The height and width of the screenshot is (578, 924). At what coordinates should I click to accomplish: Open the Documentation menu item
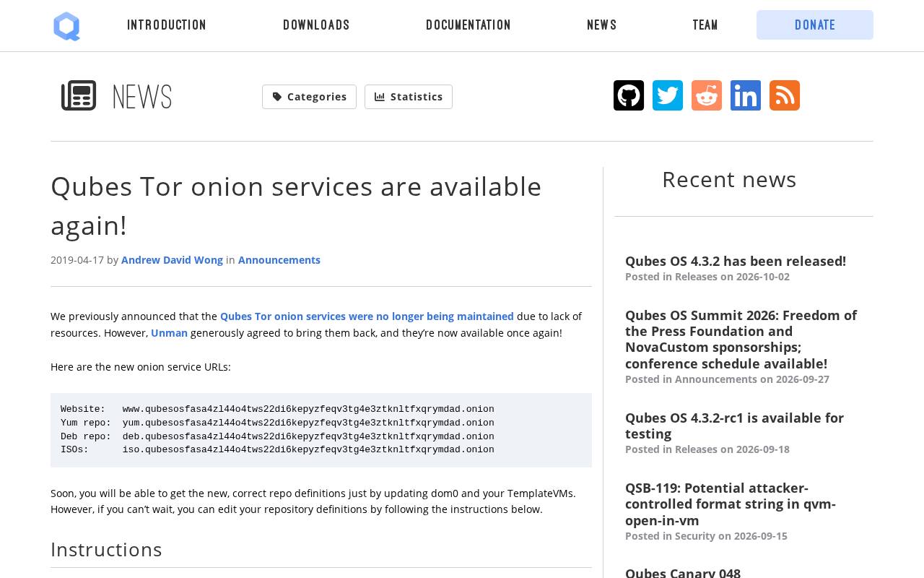click(x=468, y=25)
